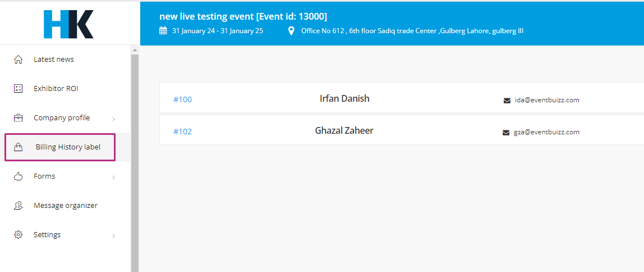Click the calculator icon for Exhibitor ROI
This screenshot has width=644, height=272.
pyautogui.click(x=18, y=88)
